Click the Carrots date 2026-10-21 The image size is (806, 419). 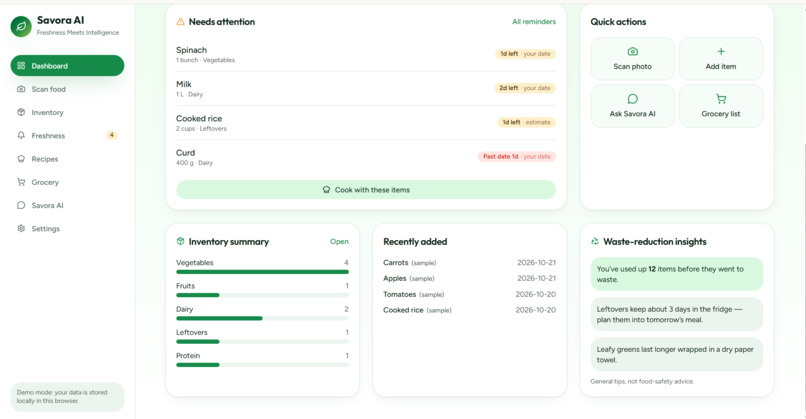click(x=536, y=263)
